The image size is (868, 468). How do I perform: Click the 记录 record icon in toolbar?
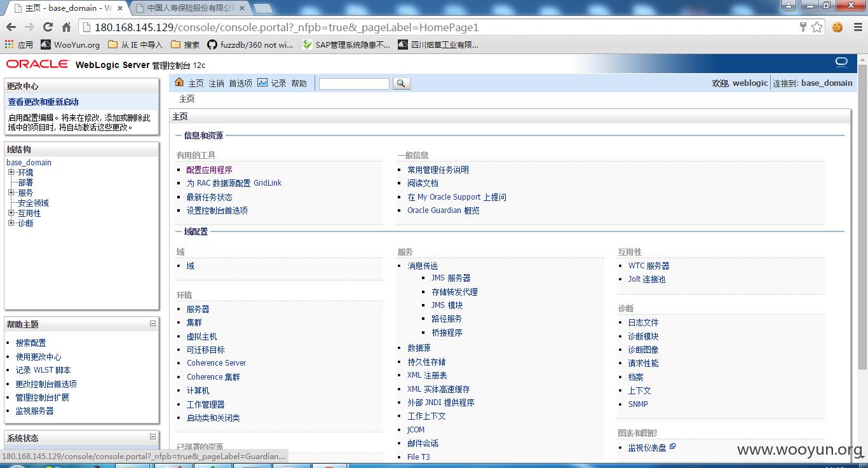pos(262,83)
